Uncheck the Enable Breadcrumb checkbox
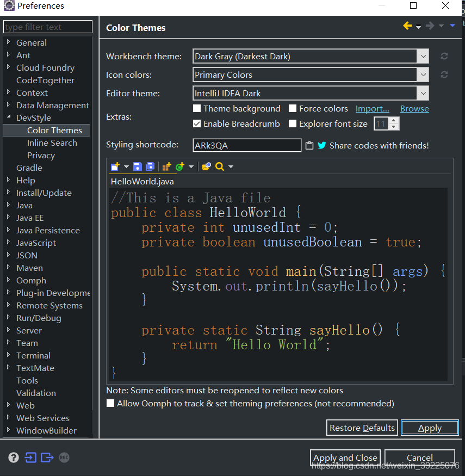This screenshot has width=465, height=476. 197,123
